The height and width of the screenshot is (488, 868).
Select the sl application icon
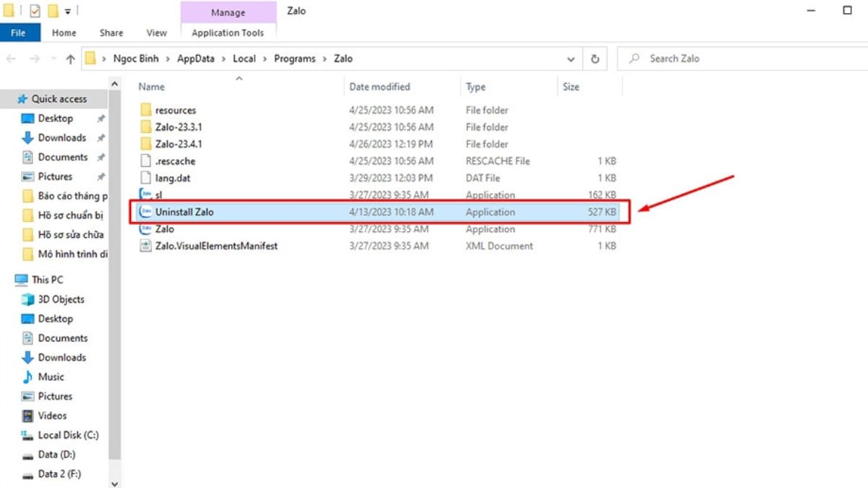[x=145, y=195]
